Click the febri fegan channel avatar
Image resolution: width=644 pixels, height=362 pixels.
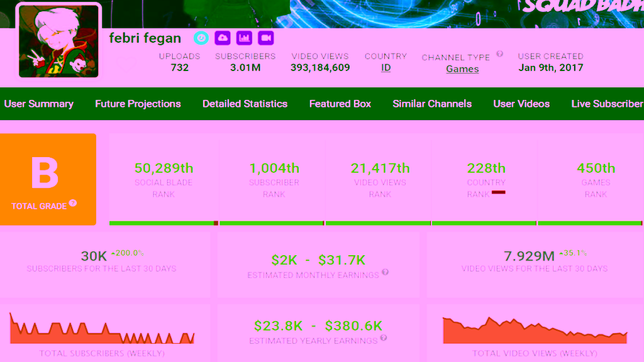point(59,41)
